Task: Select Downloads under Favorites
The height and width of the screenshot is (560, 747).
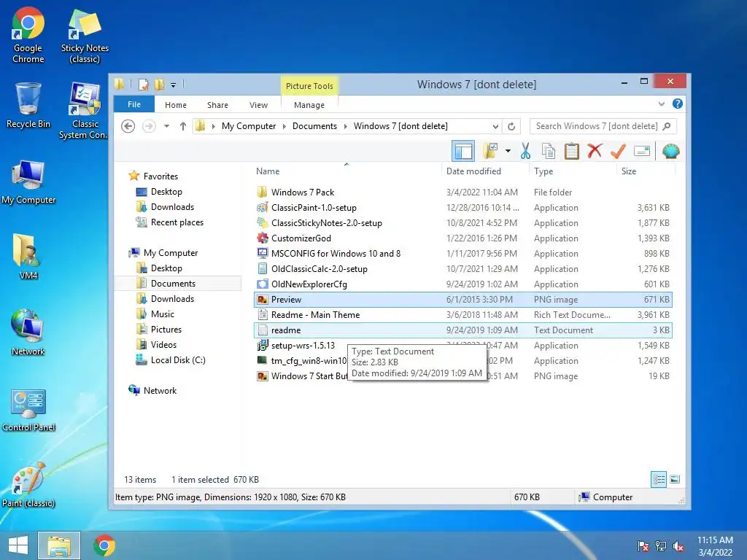Action: [172, 206]
